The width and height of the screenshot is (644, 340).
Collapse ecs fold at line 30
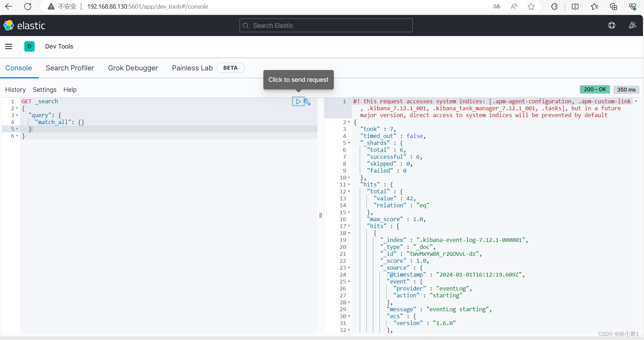point(349,316)
